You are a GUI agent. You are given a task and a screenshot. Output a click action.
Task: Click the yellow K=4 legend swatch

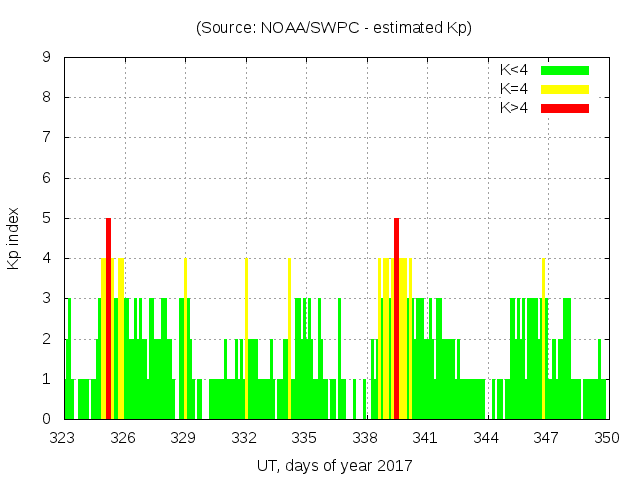pos(565,89)
